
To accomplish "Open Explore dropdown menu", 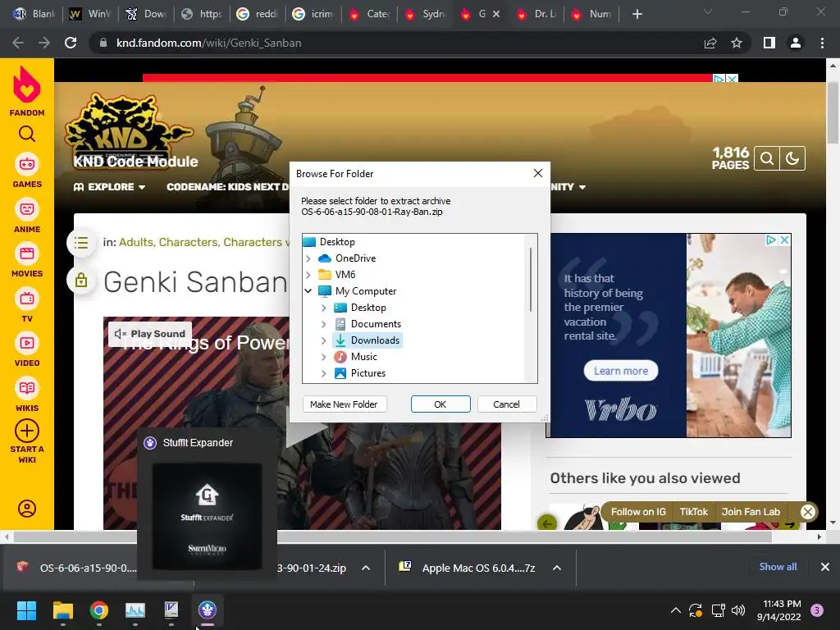I will [x=110, y=187].
